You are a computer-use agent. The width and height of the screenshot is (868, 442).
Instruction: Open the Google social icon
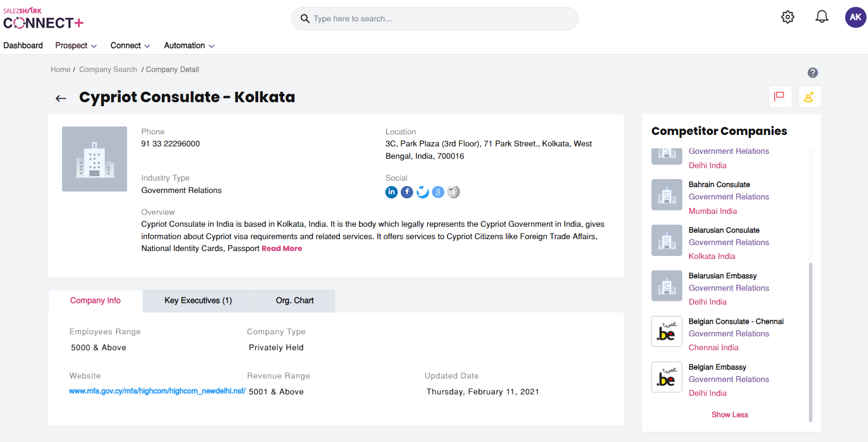pos(438,192)
